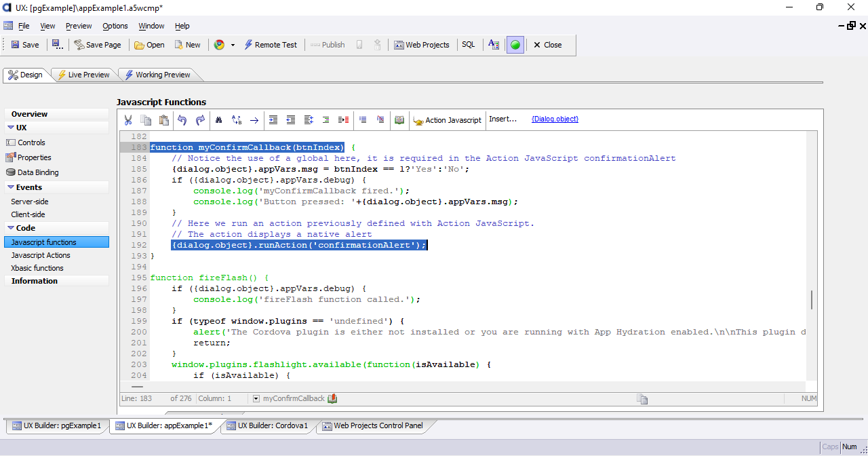Open the dropdown arrow next to Chrome icon
This screenshot has width=868, height=456.
pyautogui.click(x=233, y=45)
